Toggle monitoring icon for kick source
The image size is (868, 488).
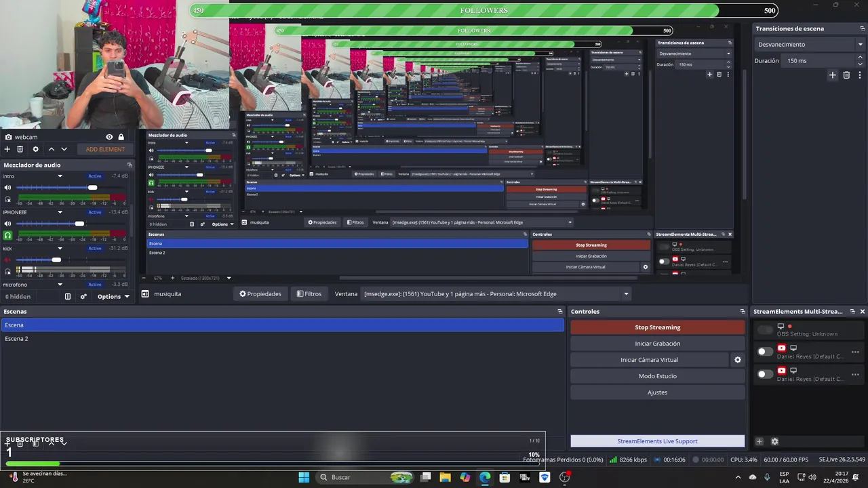[7, 271]
